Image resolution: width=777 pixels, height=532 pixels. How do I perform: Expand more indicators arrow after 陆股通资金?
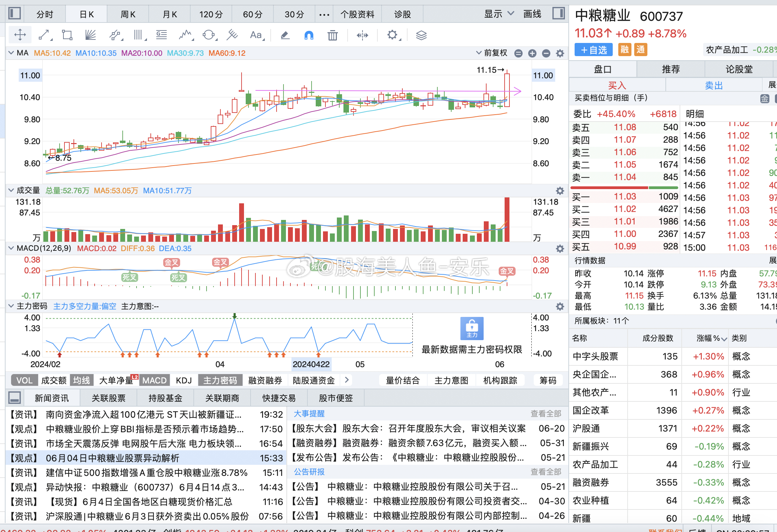347,380
